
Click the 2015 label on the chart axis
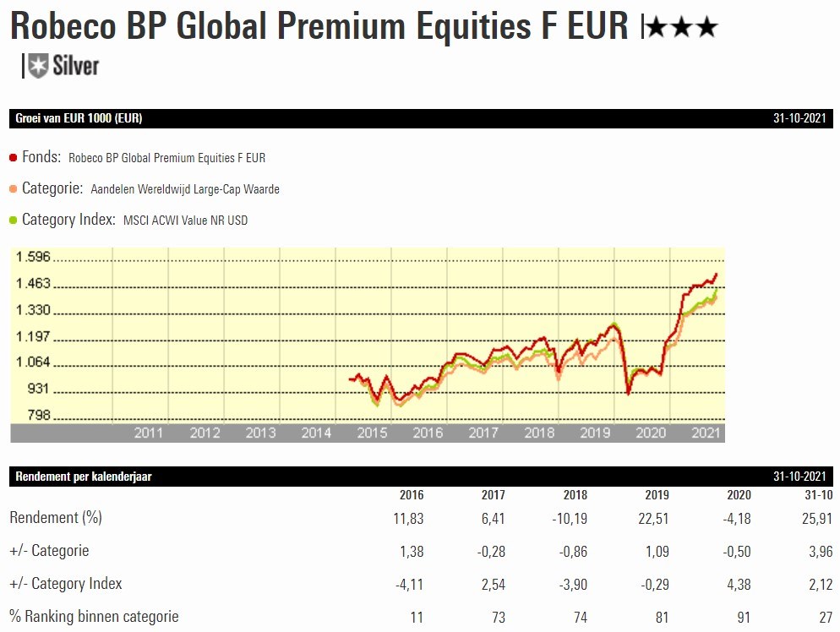tap(372, 433)
